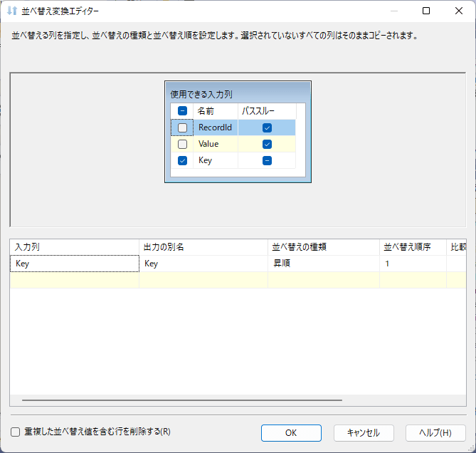Image resolution: width=476 pixels, height=453 pixels.
Task: Toggle the select-all checkbox beside 名前 header
Action: pos(182,111)
